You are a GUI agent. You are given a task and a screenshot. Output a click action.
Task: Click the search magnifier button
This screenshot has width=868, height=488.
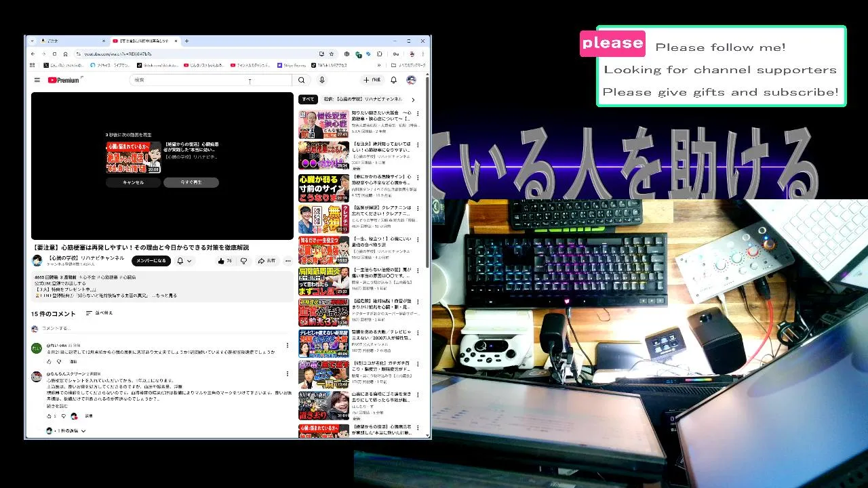coord(302,80)
